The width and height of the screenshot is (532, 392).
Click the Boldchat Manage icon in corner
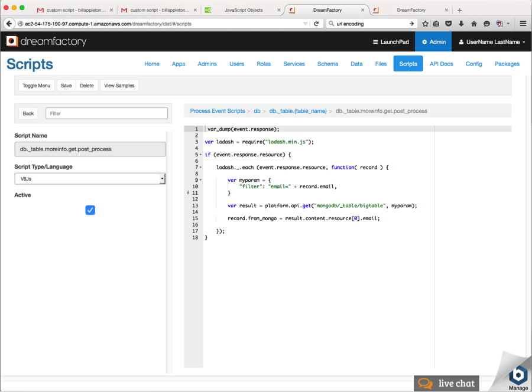518,374
